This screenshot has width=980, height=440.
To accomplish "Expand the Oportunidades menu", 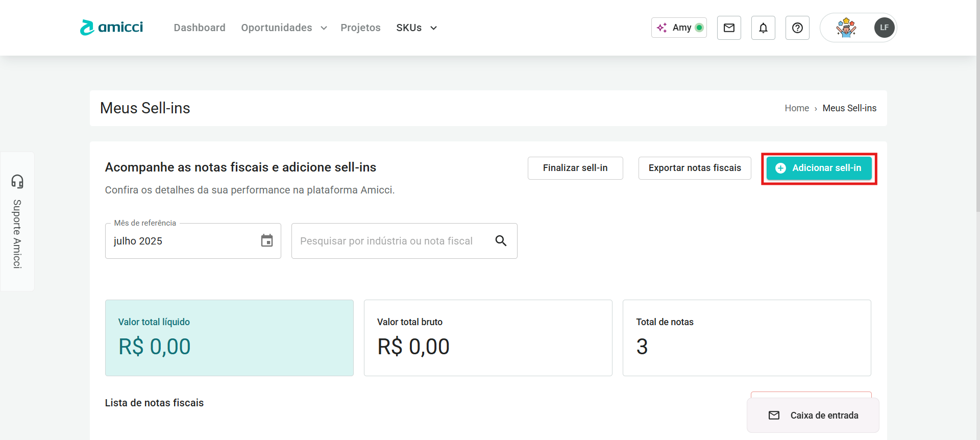I will [284, 28].
